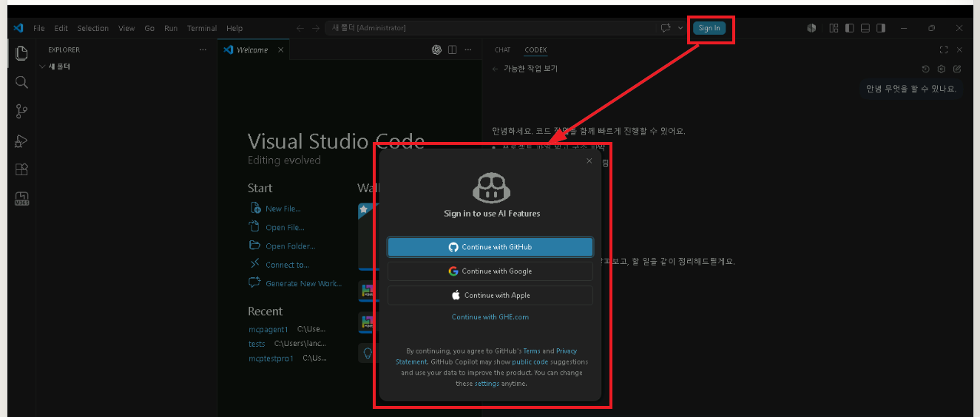Open recent folder mcpagent1

coord(268,329)
